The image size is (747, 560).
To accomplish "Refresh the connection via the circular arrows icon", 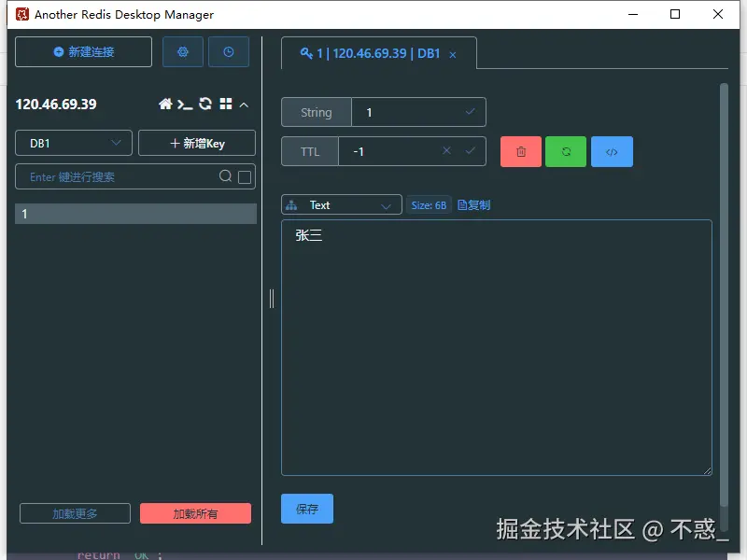I will 204,105.
